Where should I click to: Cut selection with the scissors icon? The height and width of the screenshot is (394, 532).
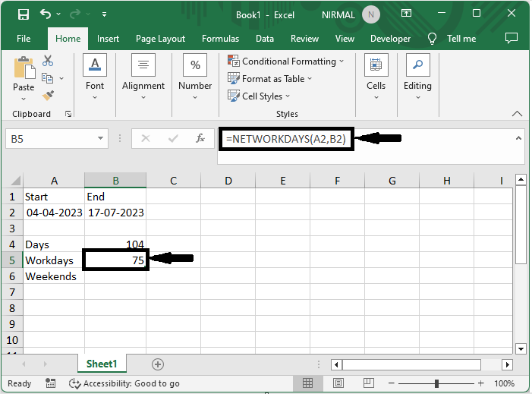[48, 61]
